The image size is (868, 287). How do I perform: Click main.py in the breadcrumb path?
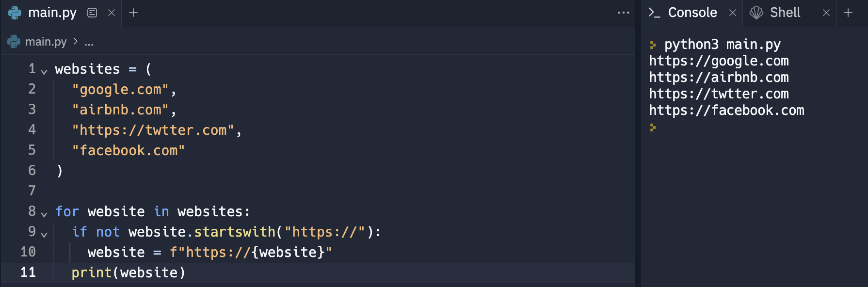46,42
